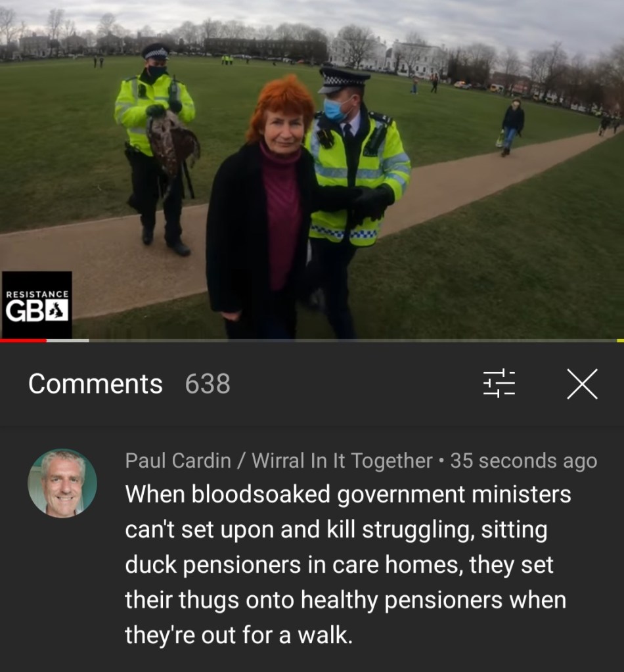Tap the 638 comments count
This screenshot has width=624, height=672.
point(208,384)
